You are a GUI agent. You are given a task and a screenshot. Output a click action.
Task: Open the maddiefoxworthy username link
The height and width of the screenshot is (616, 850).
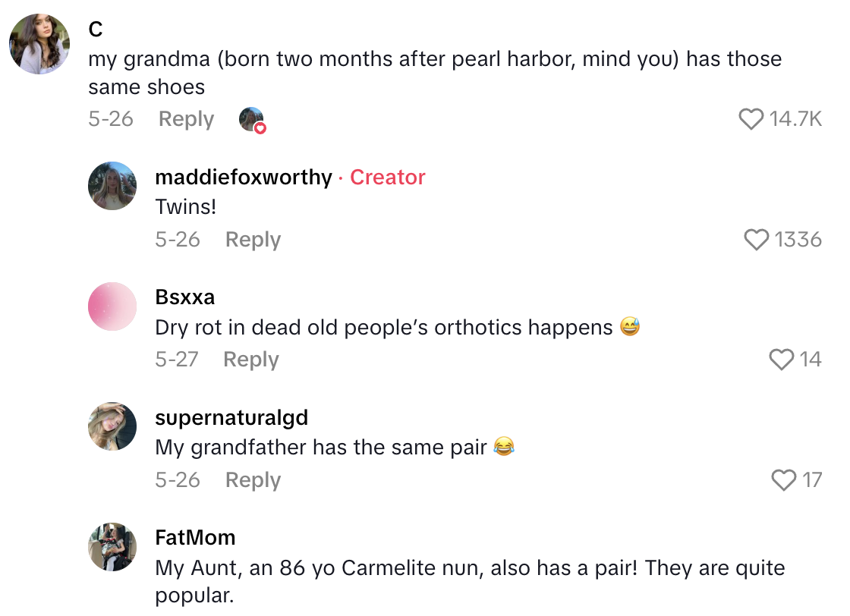point(244,178)
